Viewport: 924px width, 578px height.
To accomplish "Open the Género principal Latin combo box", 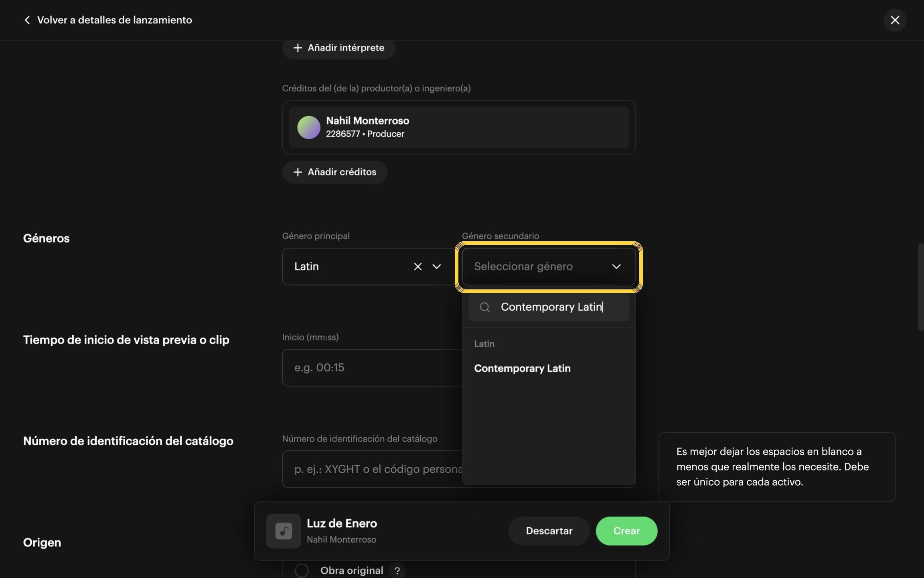I will tap(369, 267).
